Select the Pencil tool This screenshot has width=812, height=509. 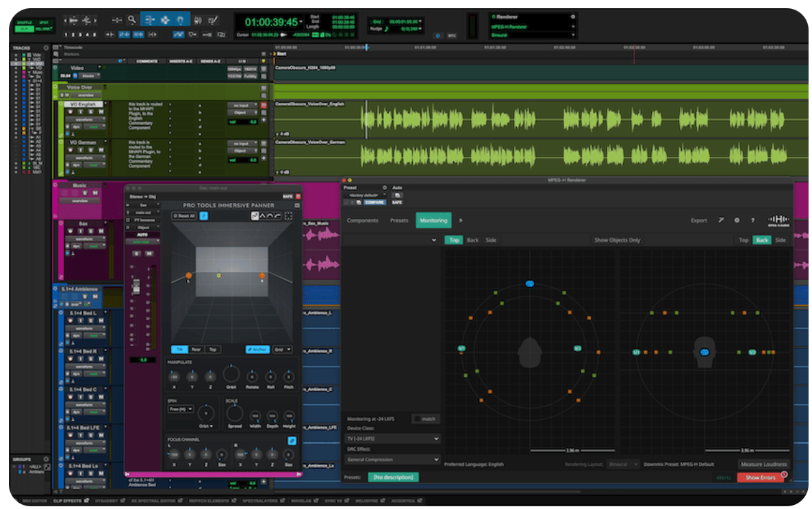coord(213,20)
